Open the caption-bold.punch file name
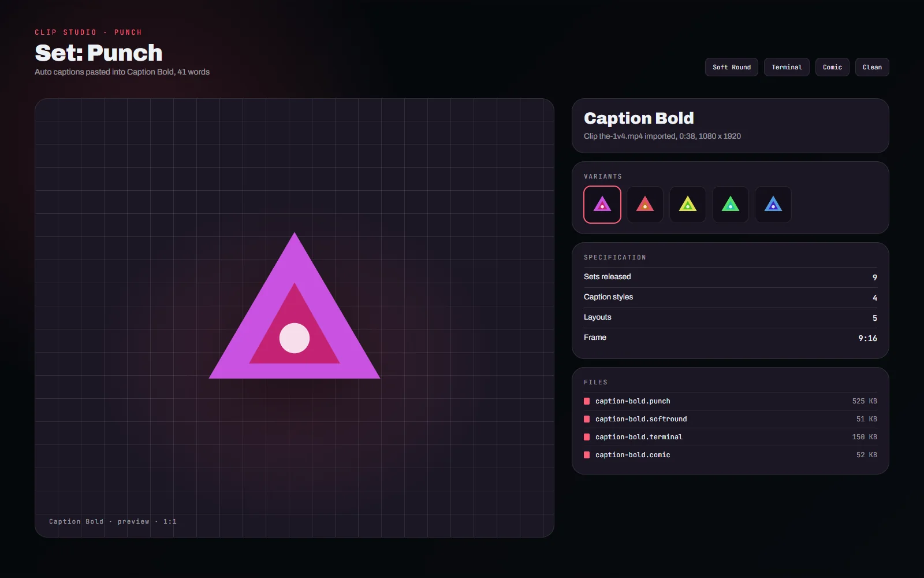The image size is (924, 578). coord(633,401)
